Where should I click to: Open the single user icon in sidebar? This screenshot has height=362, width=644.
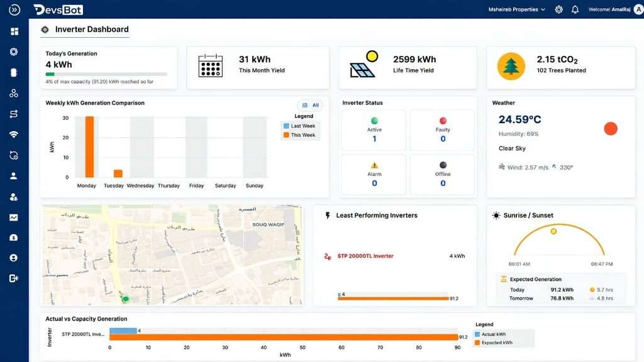(x=14, y=176)
